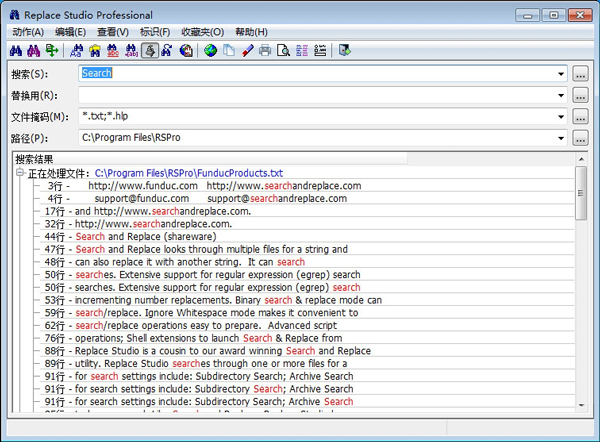Toggle the whole-word 'abc' binoculars icon

pos(113,51)
